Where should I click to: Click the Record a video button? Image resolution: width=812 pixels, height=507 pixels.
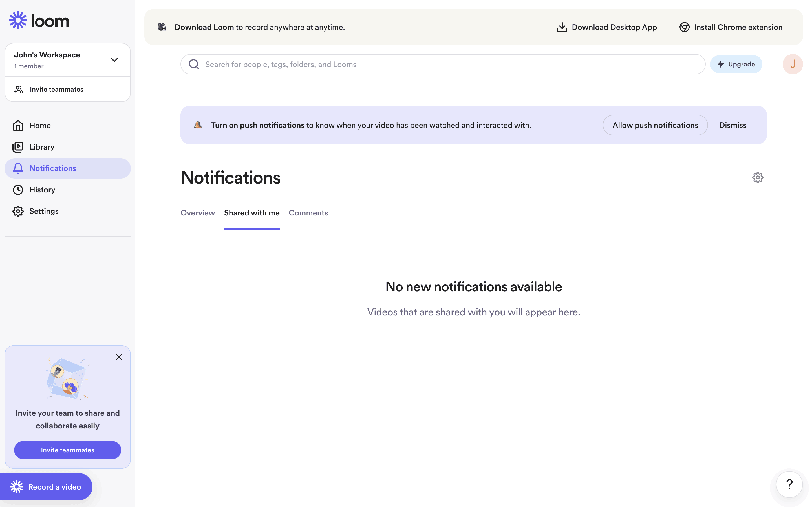(46, 486)
